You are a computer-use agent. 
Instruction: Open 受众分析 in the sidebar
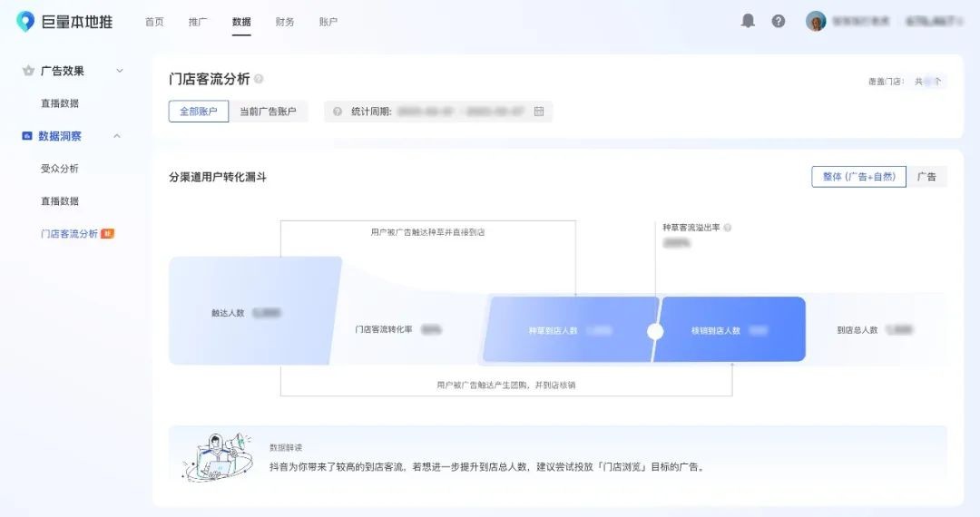(60, 169)
